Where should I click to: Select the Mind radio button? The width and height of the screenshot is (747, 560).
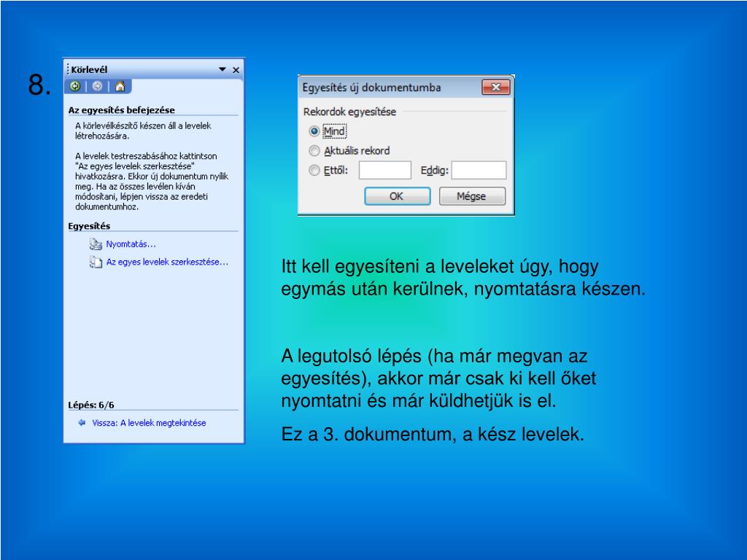click(314, 131)
